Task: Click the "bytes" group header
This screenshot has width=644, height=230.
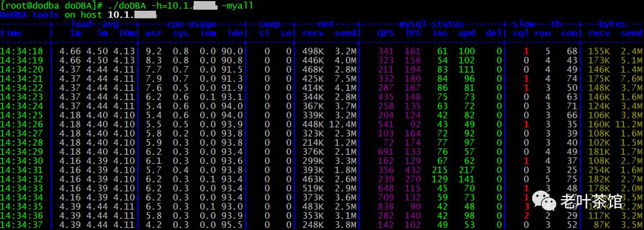Action: click(612, 24)
